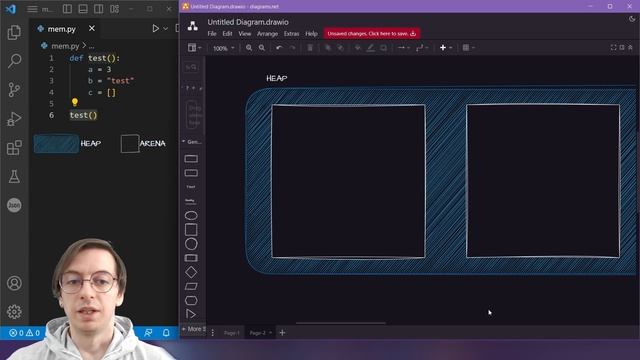The height and width of the screenshot is (360, 640).
Task: Open the Help menu in draw.io
Action: pyautogui.click(x=311, y=34)
